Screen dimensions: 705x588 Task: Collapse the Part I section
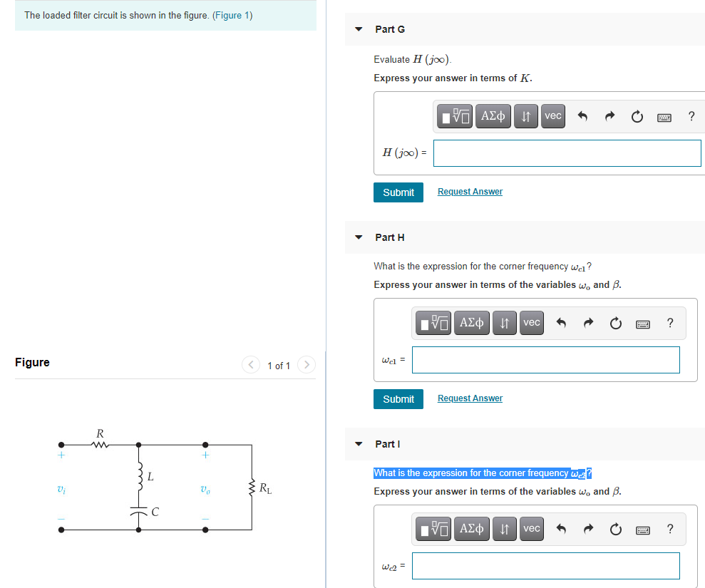coord(358,443)
